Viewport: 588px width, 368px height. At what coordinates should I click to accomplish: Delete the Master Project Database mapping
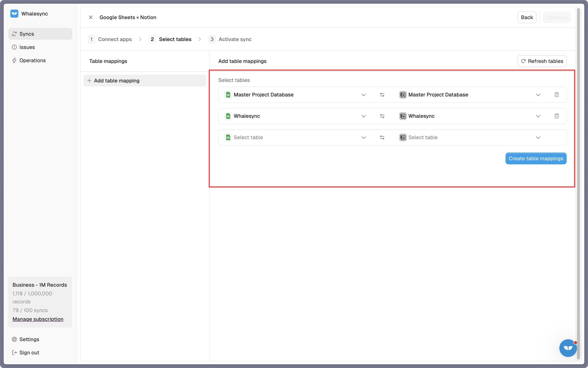557,95
